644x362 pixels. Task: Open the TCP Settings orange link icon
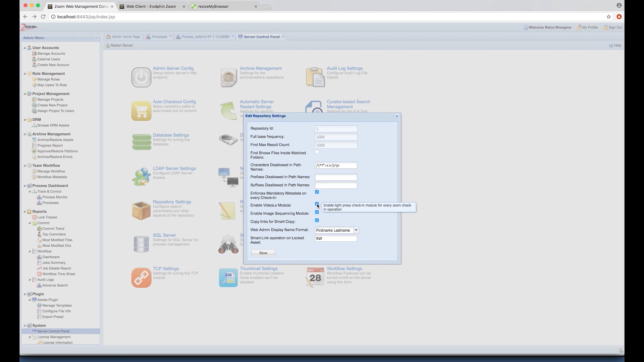(x=141, y=278)
